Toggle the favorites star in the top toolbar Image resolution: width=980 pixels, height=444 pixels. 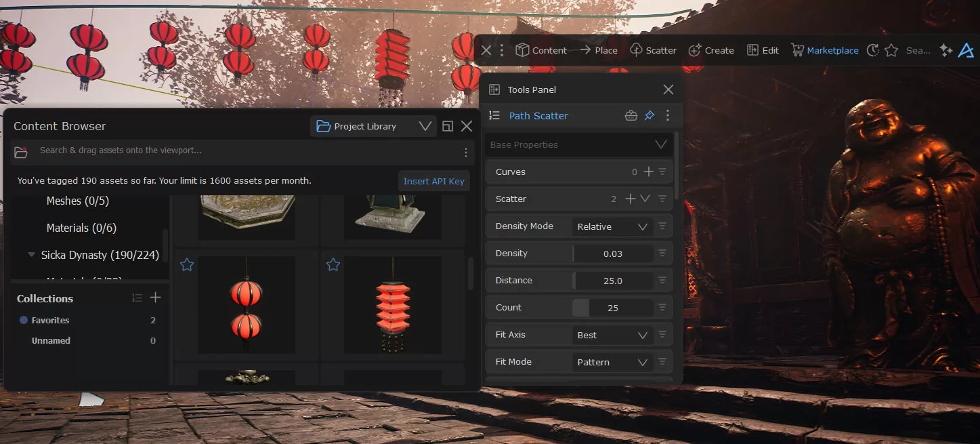coord(891,50)
